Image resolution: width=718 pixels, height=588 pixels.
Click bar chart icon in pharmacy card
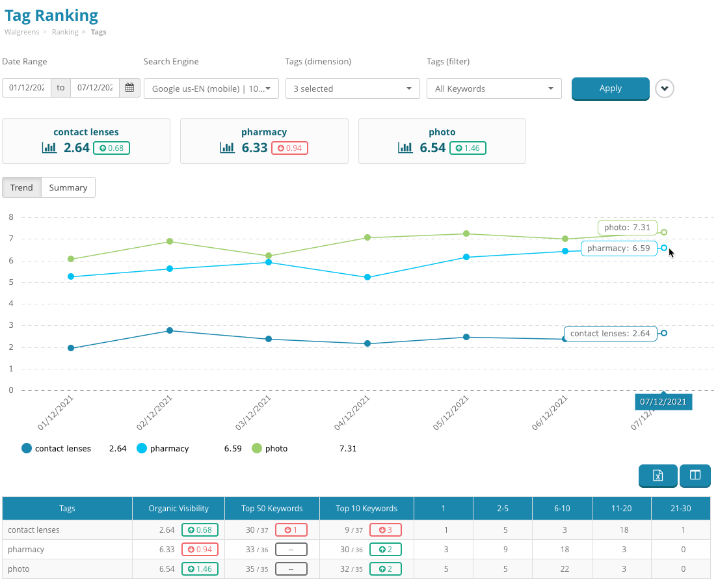point(227,148)
